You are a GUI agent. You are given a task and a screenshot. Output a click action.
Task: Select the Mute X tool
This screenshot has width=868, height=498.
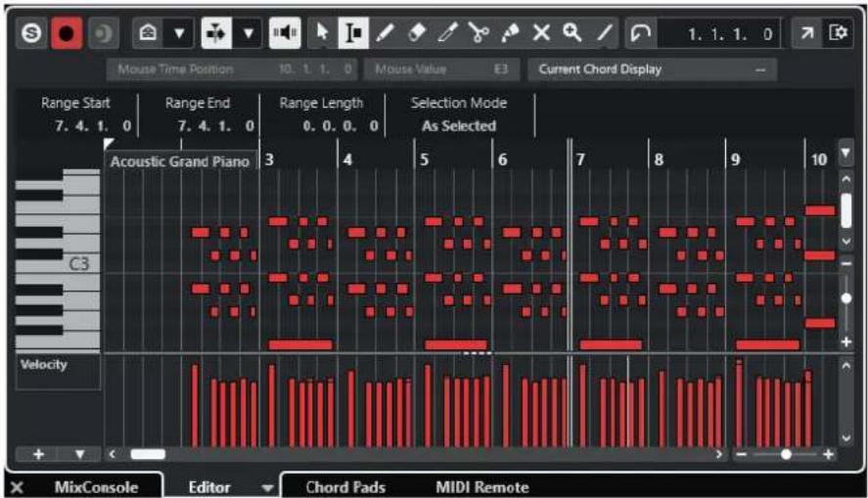coord(541,33)
